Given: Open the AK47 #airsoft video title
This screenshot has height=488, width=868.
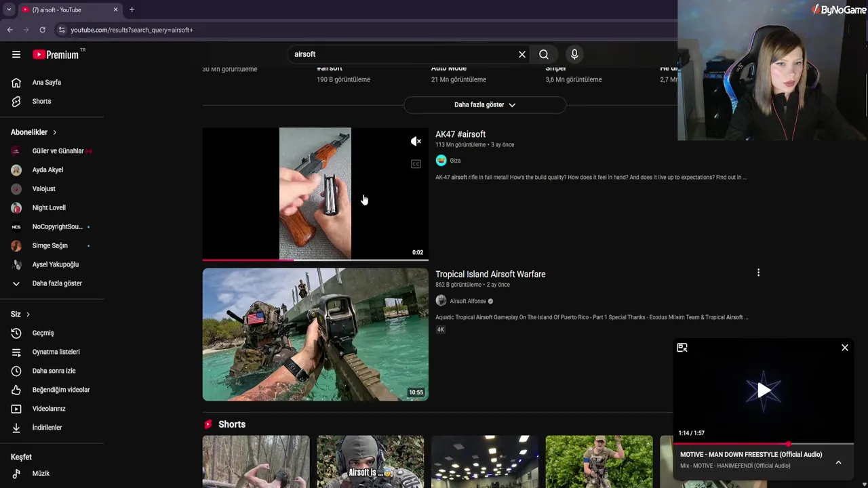Looking at the screenshot, I should [x=460, y=134].
